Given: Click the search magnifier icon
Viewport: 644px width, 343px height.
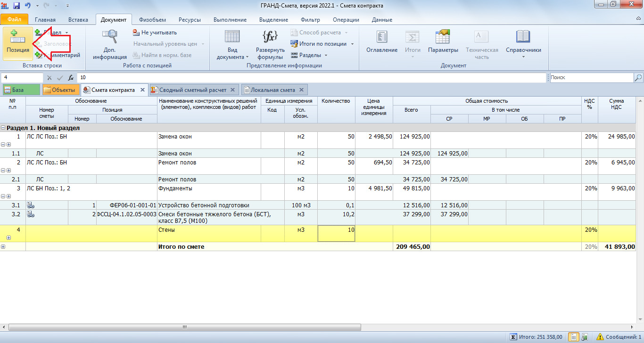Looking at the screenshot, I should [x=638, y=78].
